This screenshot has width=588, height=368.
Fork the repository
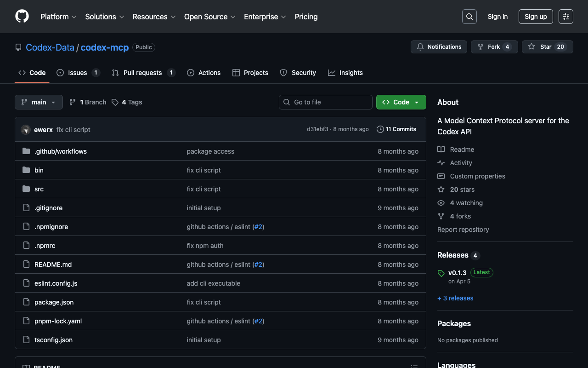click(494, 47)
